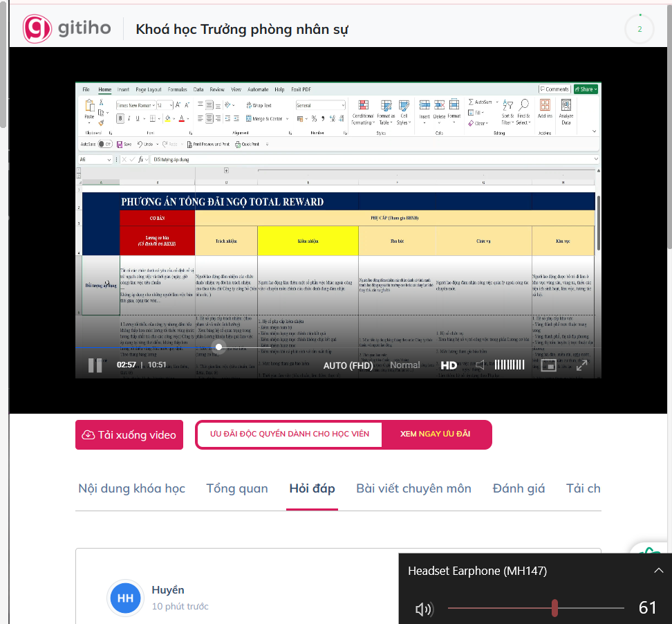Pause the lesson video
The height and width of the screenshot is (624, 672).
[x=95, y=365]
